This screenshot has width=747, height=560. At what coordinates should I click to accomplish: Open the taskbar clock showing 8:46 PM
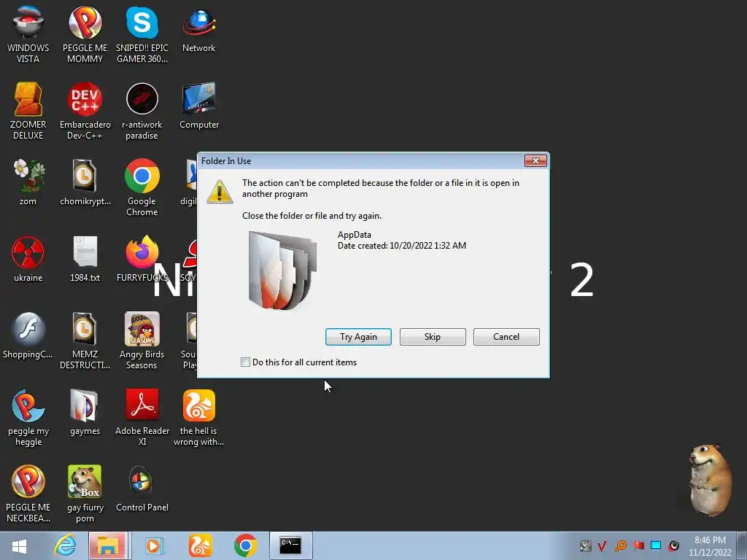710,546
